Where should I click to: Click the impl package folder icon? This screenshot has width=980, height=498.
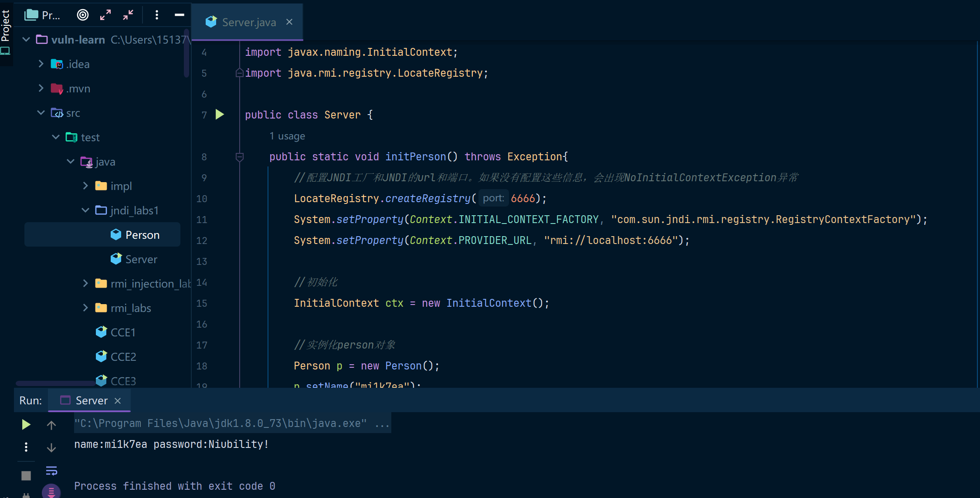[101, 186]
